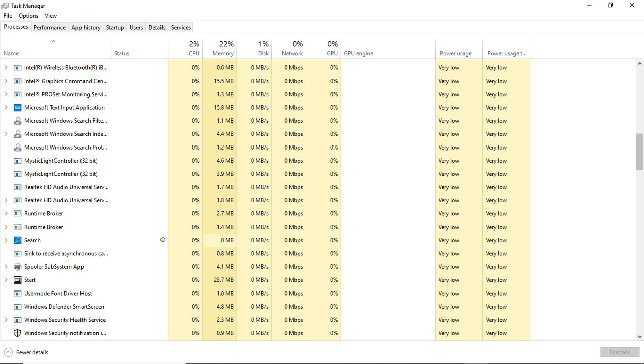
Task: Select the Processes tab
Action: coord(16,27)
